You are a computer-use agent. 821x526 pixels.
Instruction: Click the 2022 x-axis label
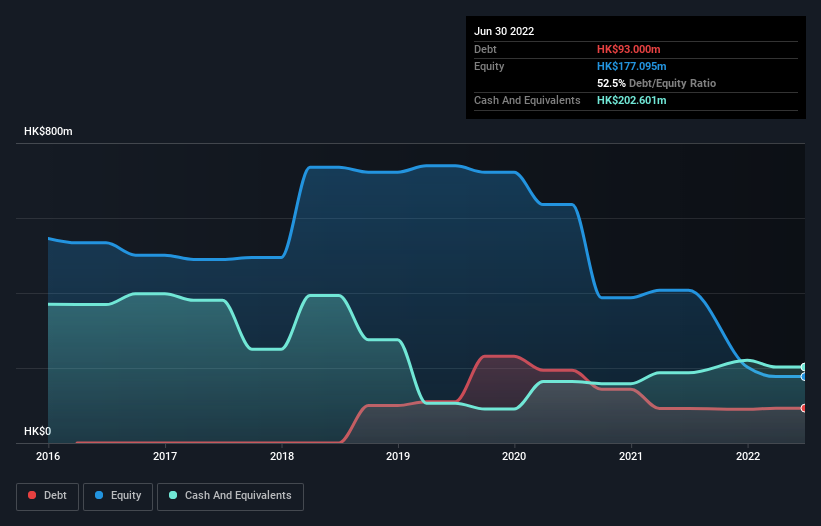tap(748, 456)
